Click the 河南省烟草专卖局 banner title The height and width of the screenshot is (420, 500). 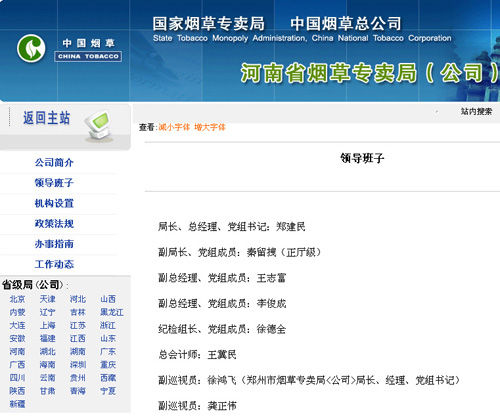pyautogui.click(x=369, y=73)
